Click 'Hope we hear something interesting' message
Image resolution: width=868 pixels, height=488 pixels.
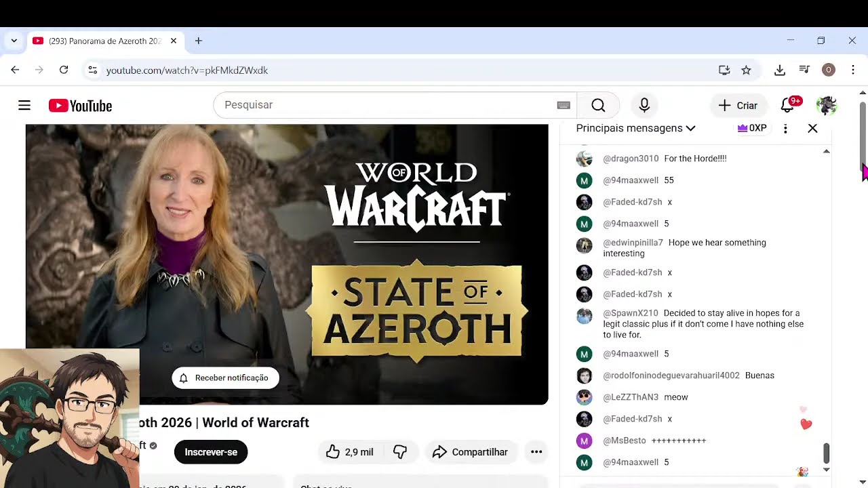[x=684, y=248]
